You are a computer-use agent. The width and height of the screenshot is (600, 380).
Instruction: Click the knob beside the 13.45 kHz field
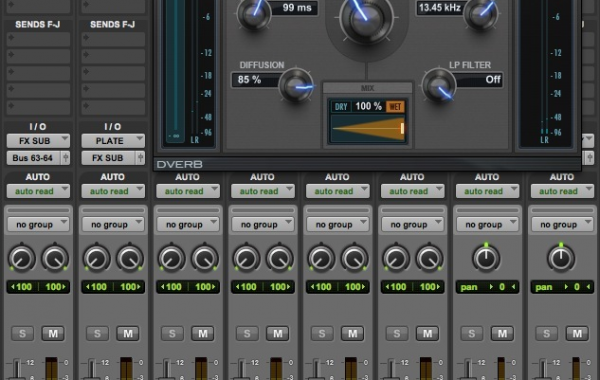[481, 13]
